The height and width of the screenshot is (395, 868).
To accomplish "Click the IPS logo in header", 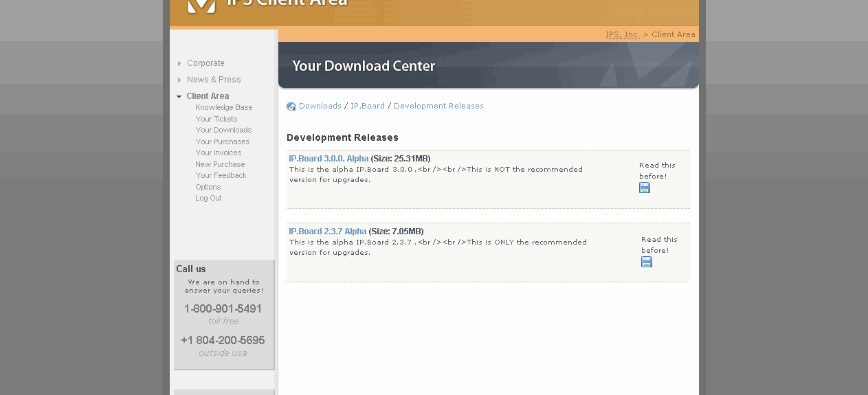I will (201, 5).
